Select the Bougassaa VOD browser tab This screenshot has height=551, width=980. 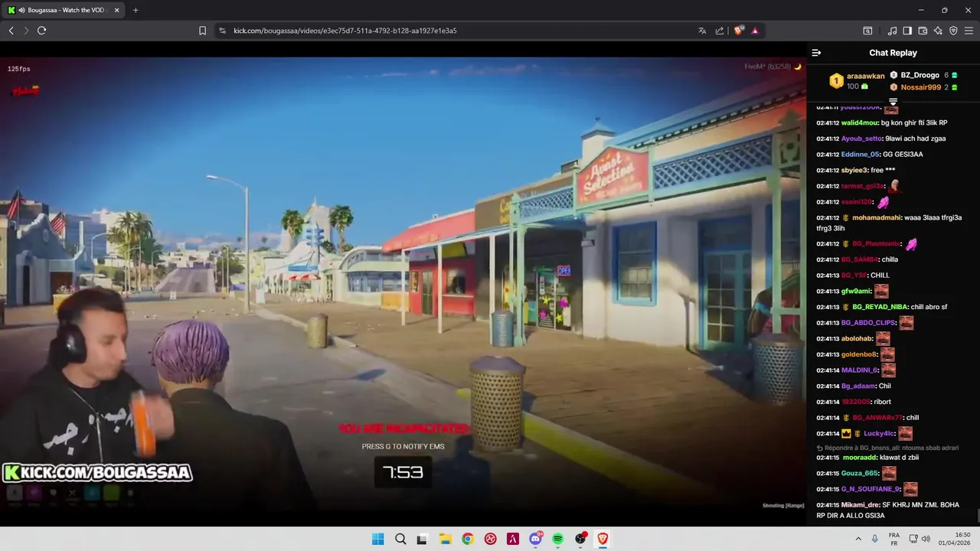pos(65,10)
